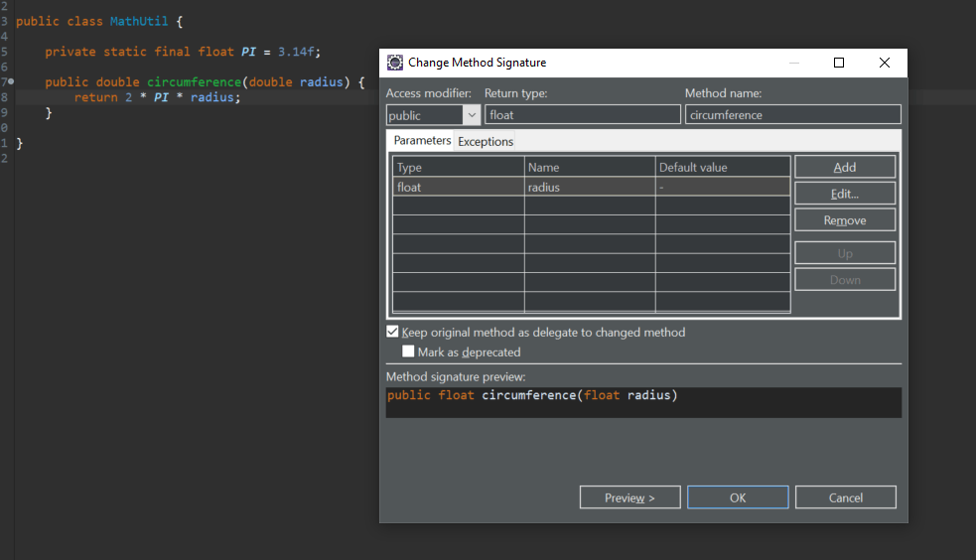
Task: Click the return statement's radius variable
Action: coord(211,97)
